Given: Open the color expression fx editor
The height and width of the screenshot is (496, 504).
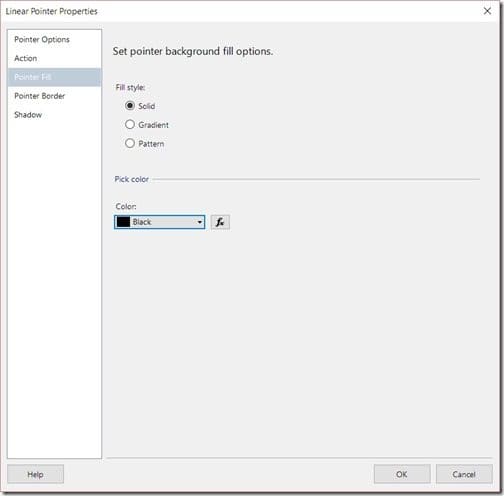Looking at the screenshot, I should 220,222.
